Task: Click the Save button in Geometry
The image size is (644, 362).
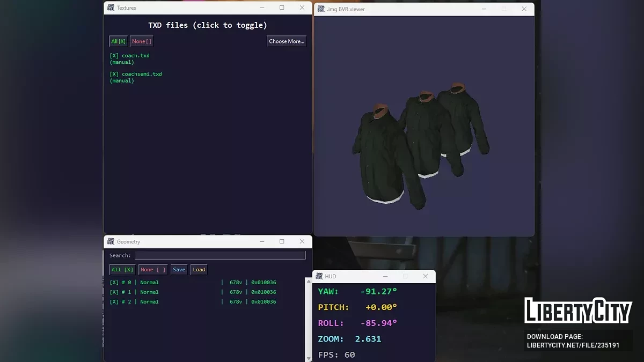Action: pyautogui.click(x=179, y=270)
